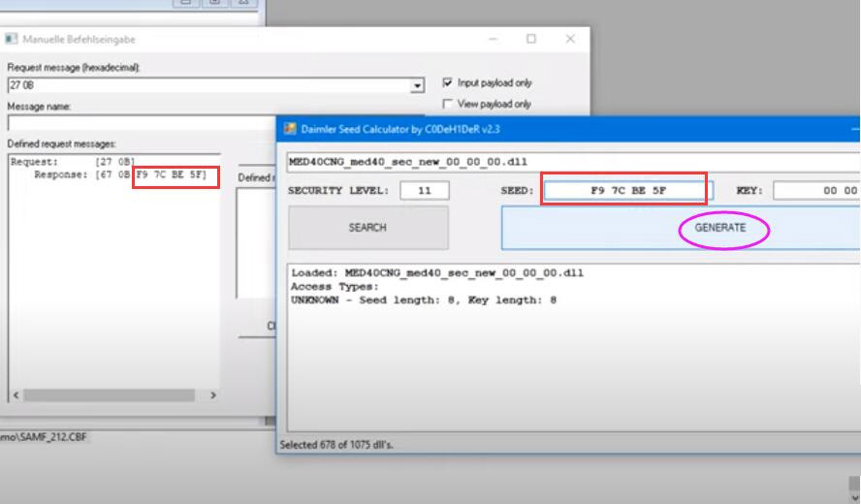The height and width of the screenshot is (504, 861).
Task: Click the Daimler Seed Calculator title icon
Action: pos(289,129)
